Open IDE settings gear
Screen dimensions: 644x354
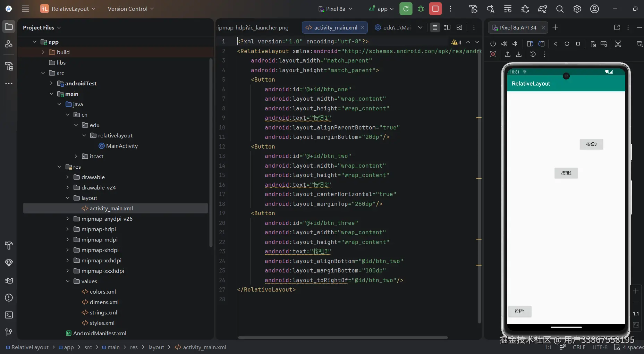click(x=577, y=9)
